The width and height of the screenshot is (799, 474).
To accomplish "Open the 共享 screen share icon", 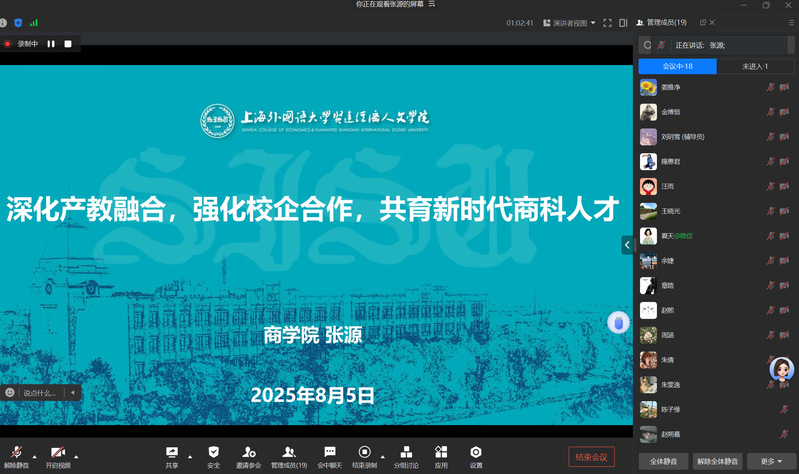I will 172,452.
